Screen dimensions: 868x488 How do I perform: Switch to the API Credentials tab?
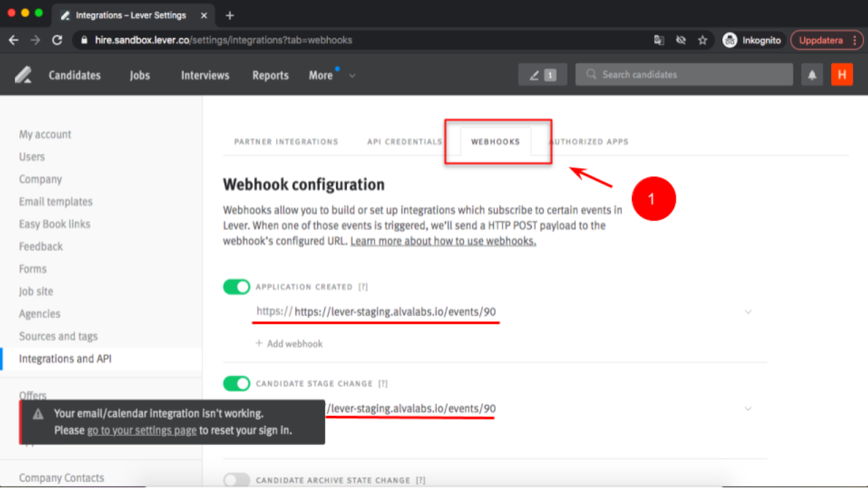(404, 141)
